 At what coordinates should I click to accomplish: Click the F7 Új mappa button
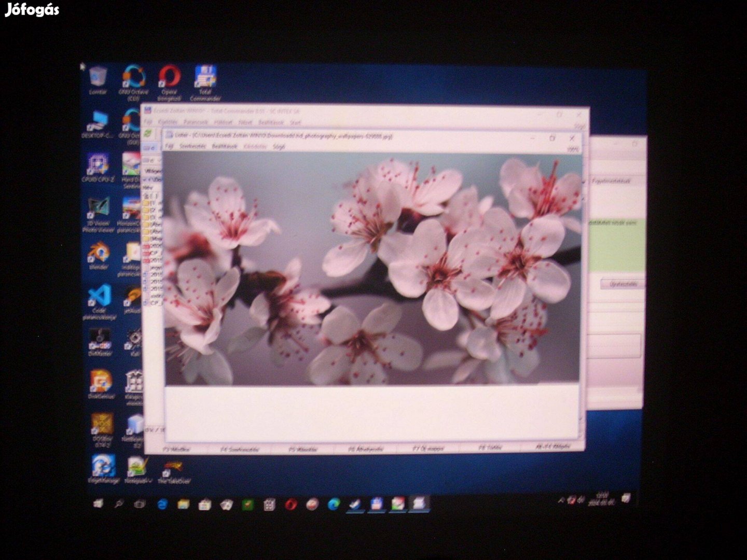[x=428, y=449]
